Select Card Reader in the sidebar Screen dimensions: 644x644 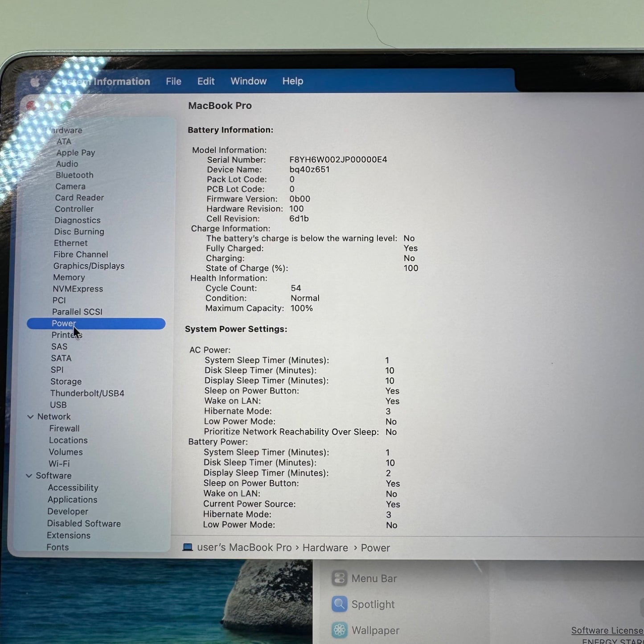pyautogui.click(x=79, y=197)
